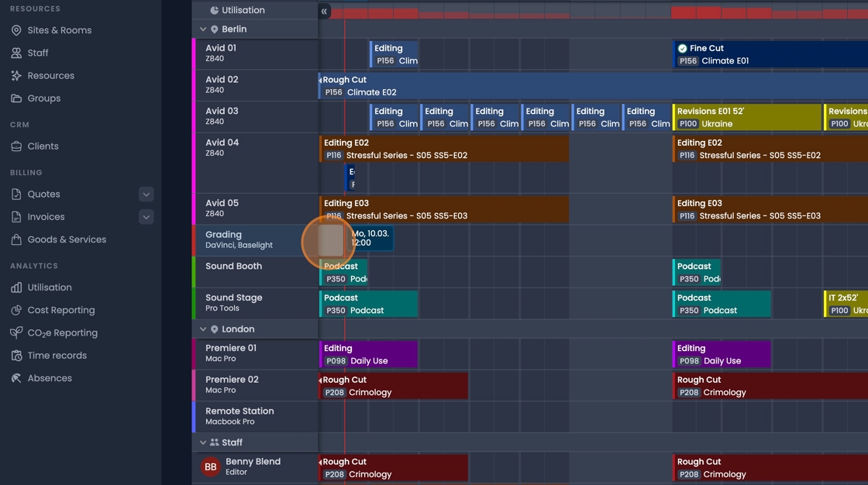Select the Rough Cut booking on Premiere 02

(395, 385)
